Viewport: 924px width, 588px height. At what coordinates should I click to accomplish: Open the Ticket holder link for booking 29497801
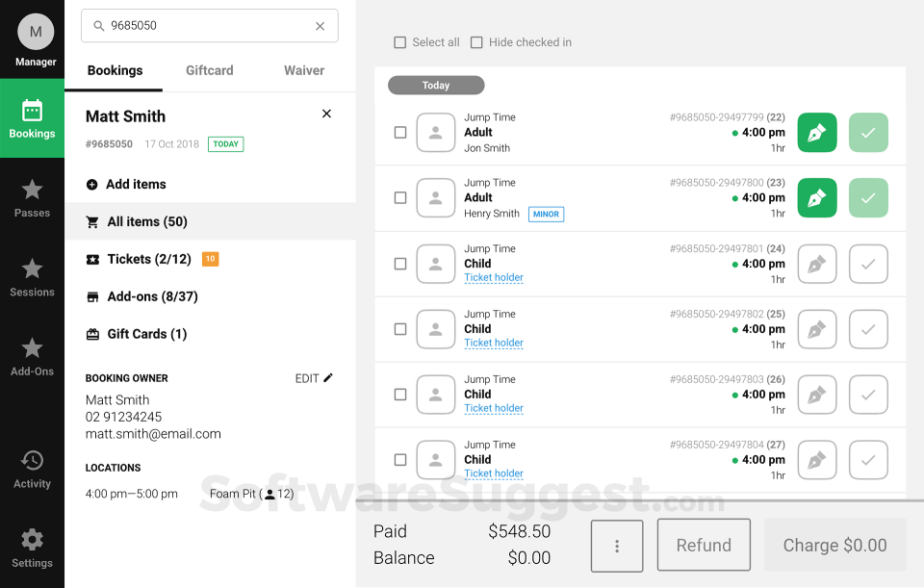(x=494, y=277)
